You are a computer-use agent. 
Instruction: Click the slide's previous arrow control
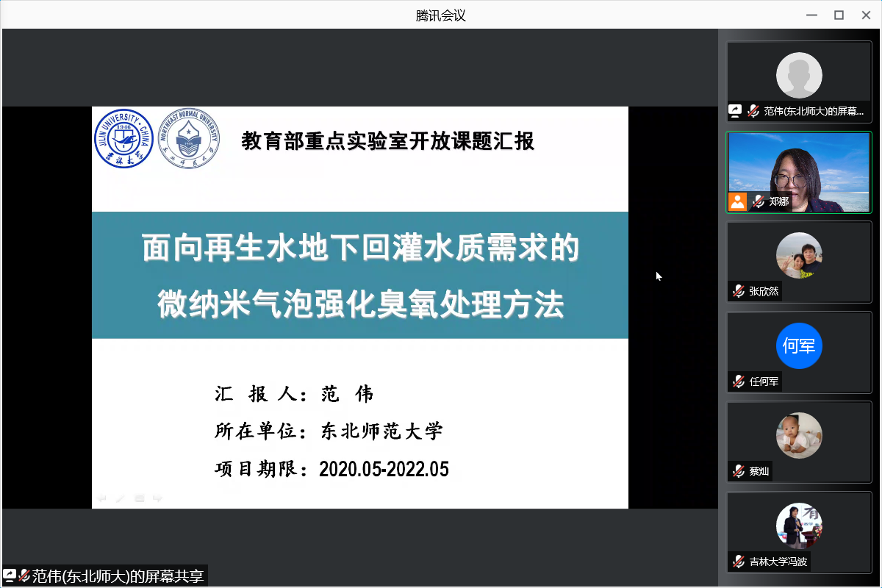101,498
